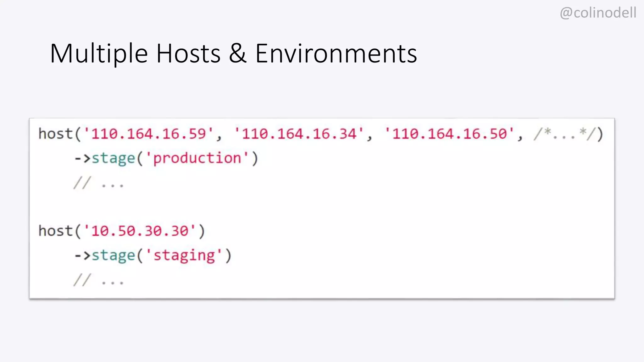
Task: Click the second '->stage' method call
Action: coord(105,255)
